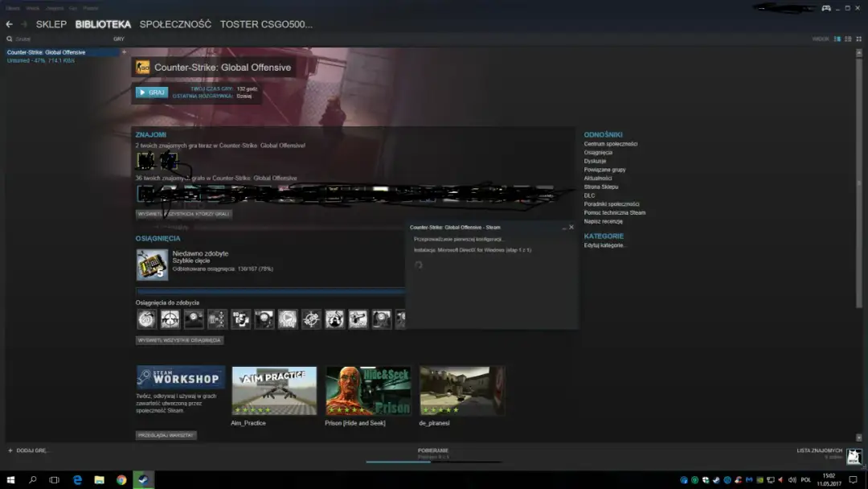This screenshot has width=868, height=489.
Task: Open the SKLEP tab
Action: (x=51, y=24)
